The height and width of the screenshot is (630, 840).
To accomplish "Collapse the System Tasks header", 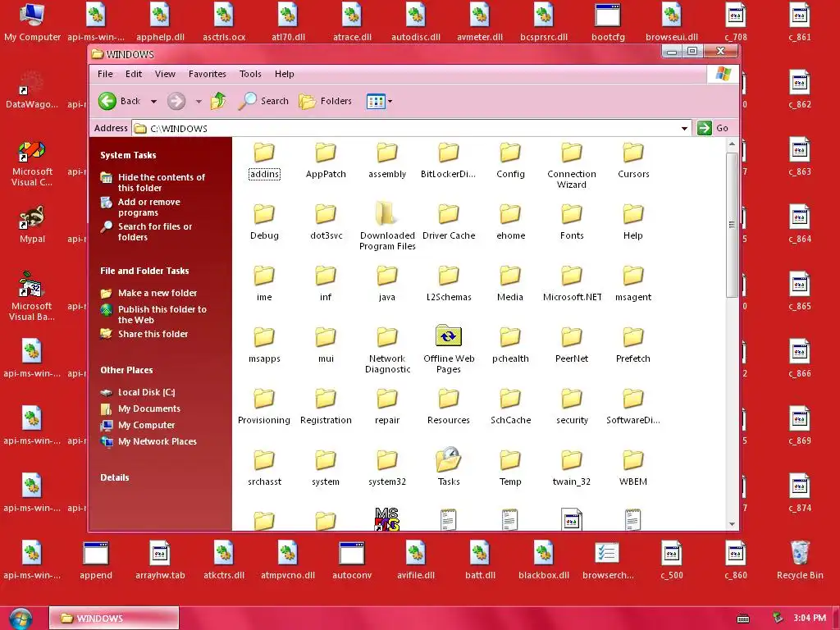I will pos(128,155).
